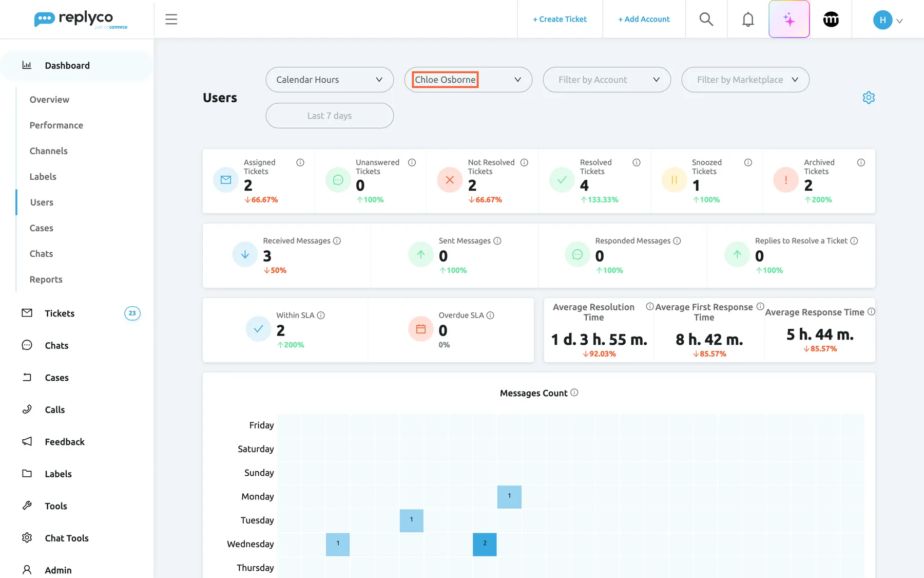Click info icon beside Overdue SLA
This screenshot has width=924, height=578.
pyautogui.click(x=490, y=315)
